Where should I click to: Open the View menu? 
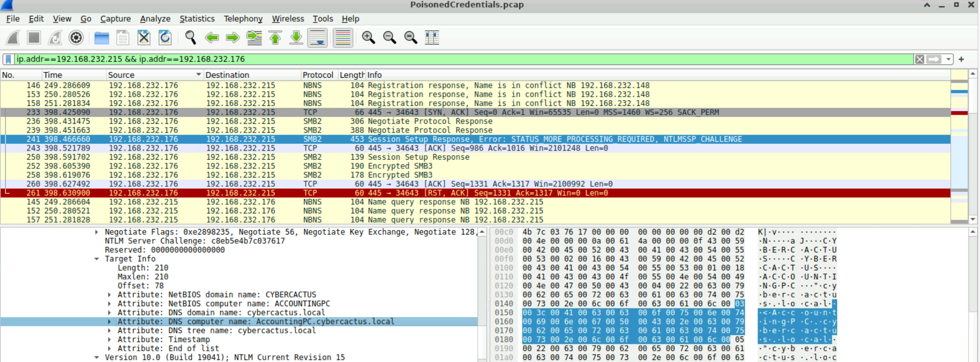click(62, 18)
